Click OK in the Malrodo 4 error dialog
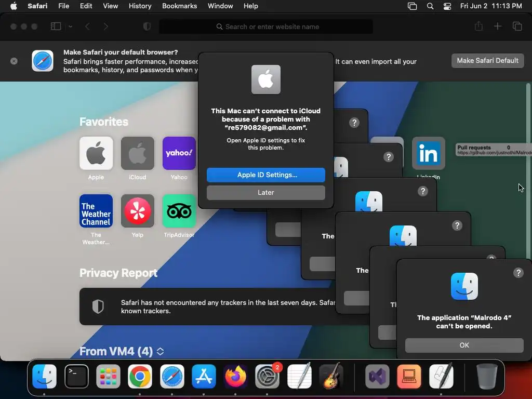532x399 pixels. pyautogui.click(x=464, y=345)
